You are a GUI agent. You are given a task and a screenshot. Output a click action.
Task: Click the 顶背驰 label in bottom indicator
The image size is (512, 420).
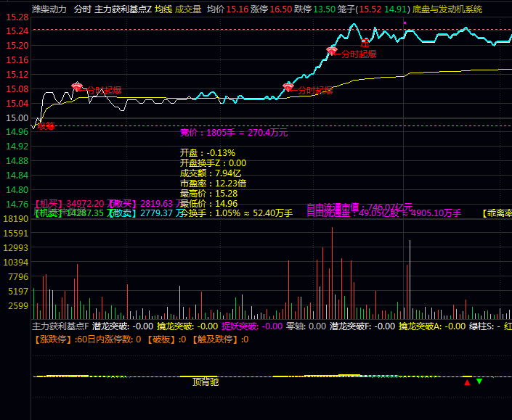(x=206, y=382)
